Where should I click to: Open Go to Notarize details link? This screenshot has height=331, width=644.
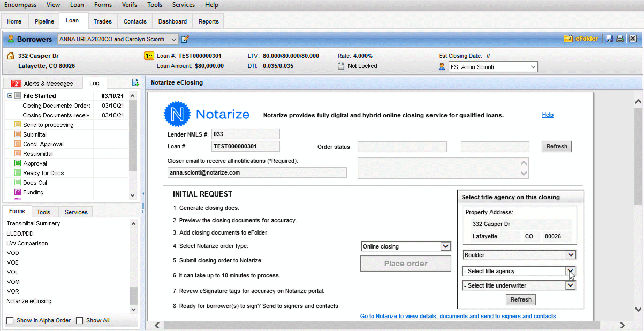click(x=458, y=316)
